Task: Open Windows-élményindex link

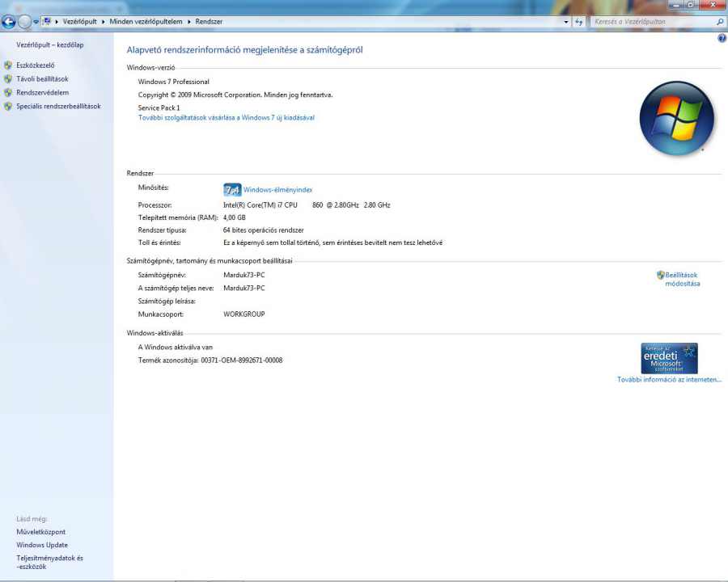Action: [277, 190]
